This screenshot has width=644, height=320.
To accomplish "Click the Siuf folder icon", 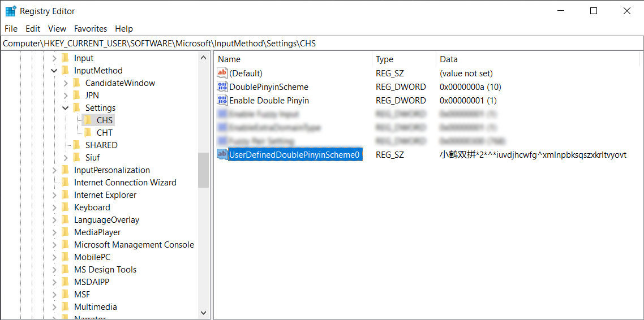I will click(x=76, y=158).
